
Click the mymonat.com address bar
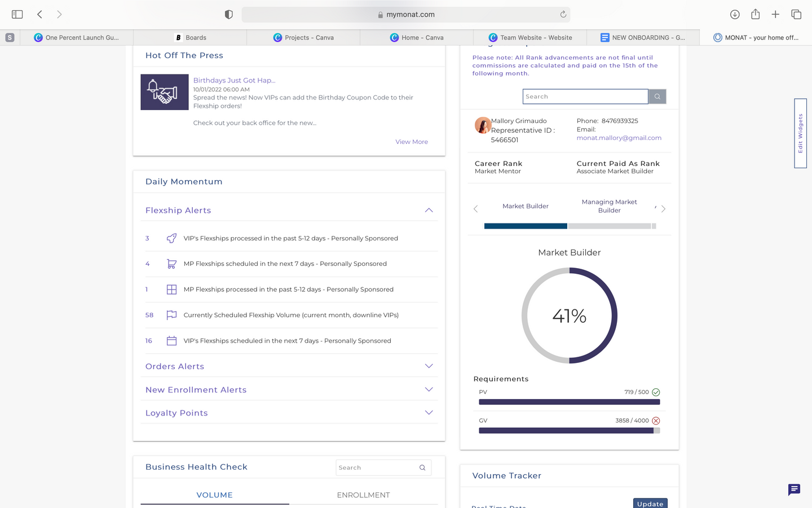tap(405, 15)
